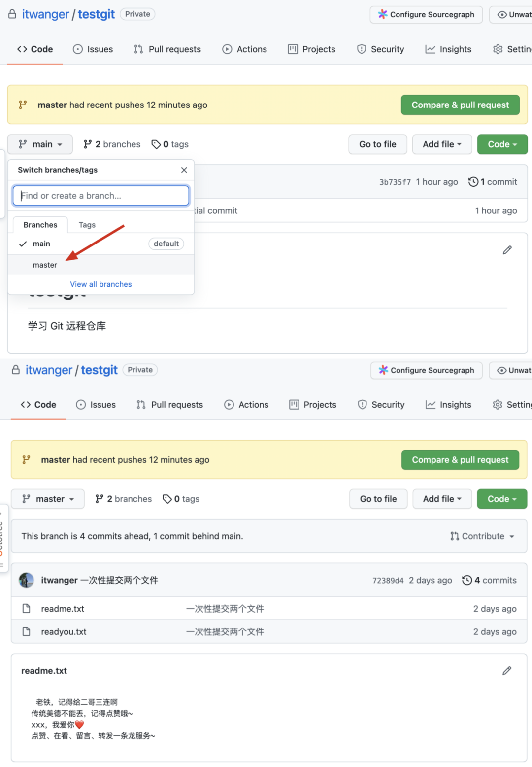The width and height of the screenshot is (532, 767).
Task: Select lower Code tab
Action: tap(38, 405)
